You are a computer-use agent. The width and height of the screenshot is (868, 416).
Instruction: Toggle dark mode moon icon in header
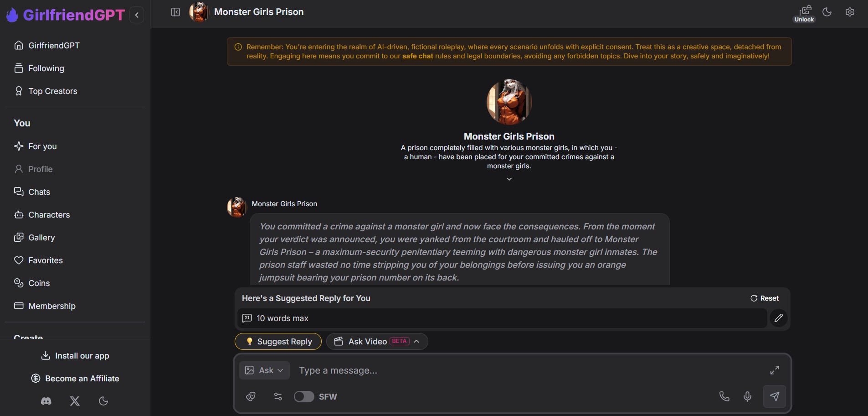[x=827, y=12]
